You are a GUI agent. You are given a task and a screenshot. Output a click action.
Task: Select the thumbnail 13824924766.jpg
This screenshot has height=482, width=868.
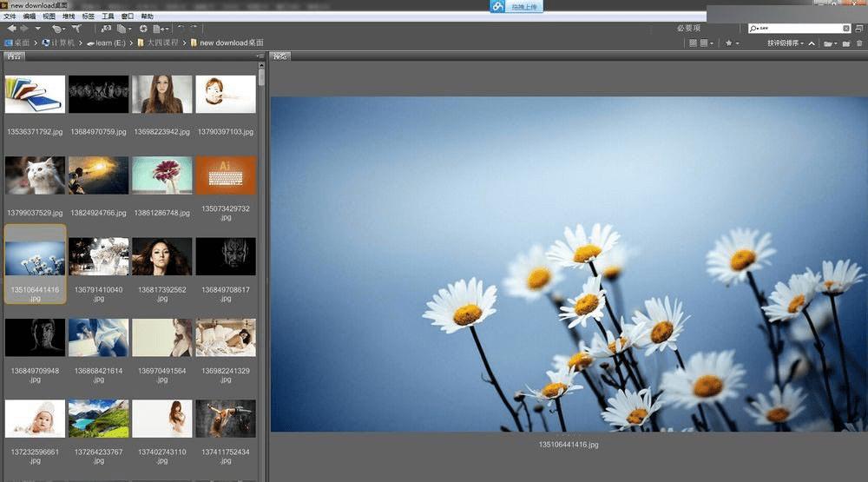pos(99,175)
